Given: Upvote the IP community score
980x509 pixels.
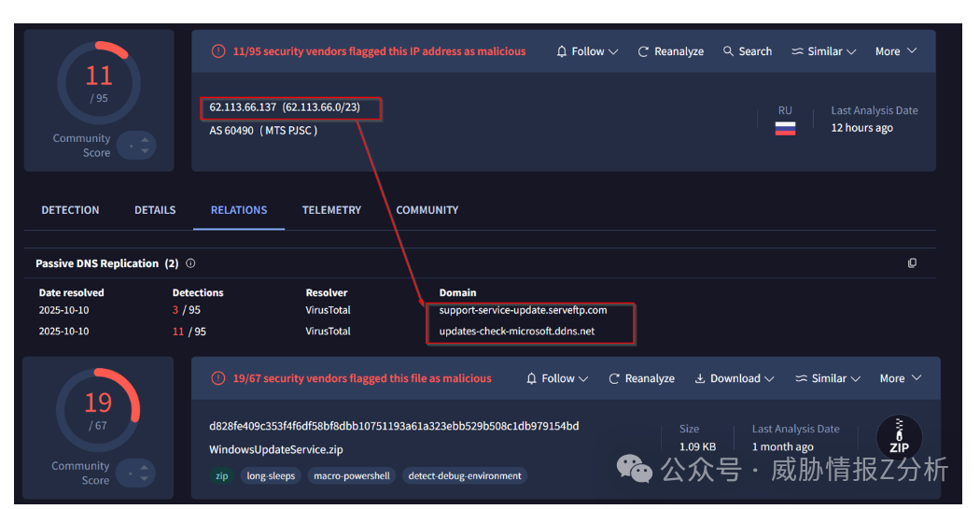Looking at the screenshot, I should click(x=145, y=139).
